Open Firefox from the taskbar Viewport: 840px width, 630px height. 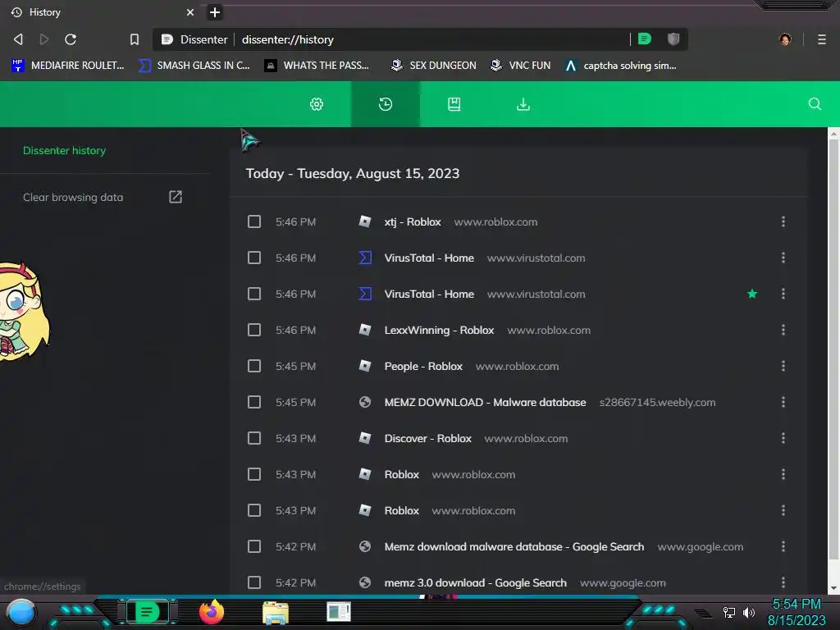[x=212, y=612]
